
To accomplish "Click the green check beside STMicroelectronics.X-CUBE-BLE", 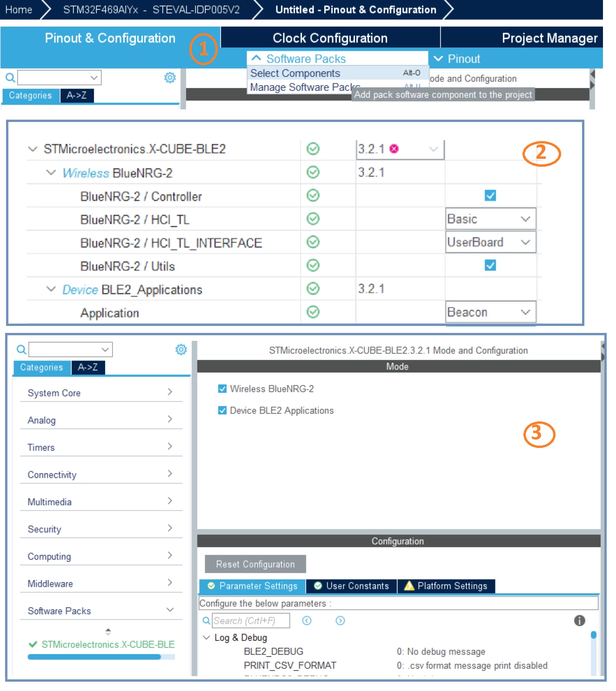I will (33, 644).
